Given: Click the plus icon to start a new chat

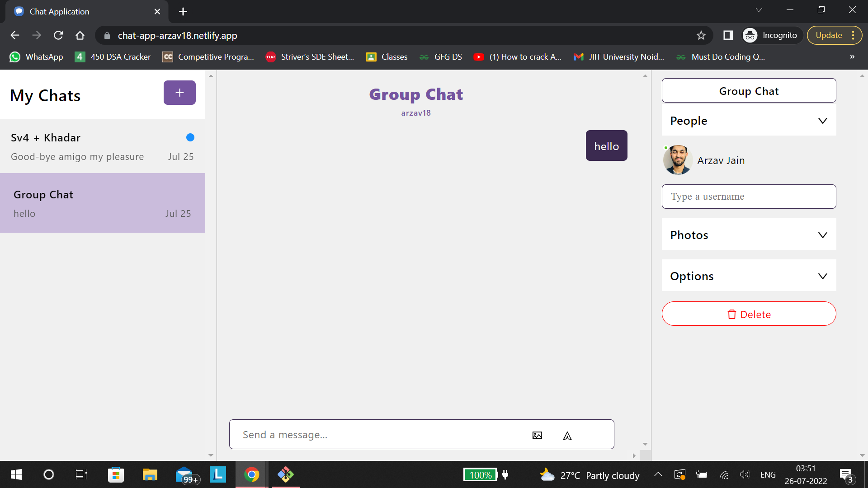Looking at the screenshot, I should [179, 93].
